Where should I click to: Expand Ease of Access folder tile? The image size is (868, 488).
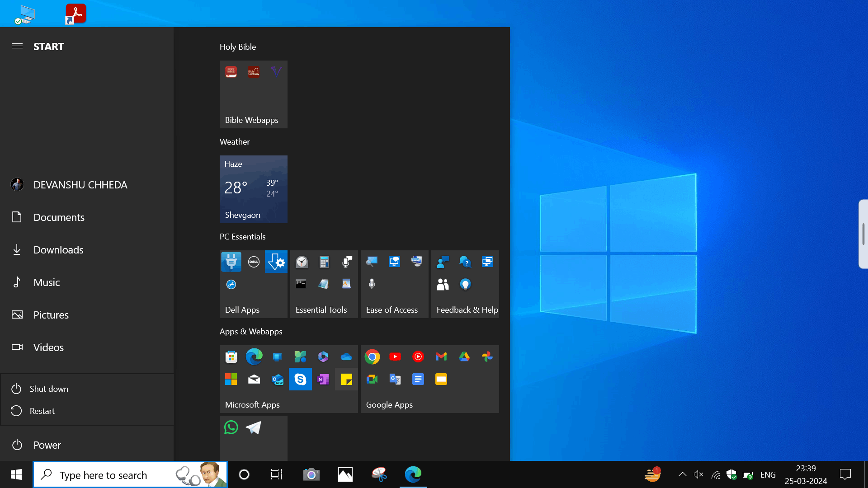[394, 285]
